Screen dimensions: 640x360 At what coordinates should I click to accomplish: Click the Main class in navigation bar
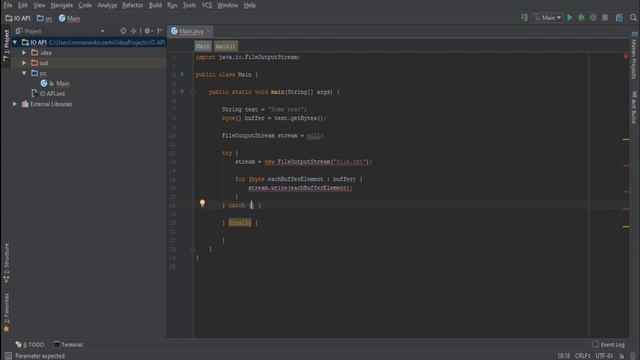coord(69,18)
